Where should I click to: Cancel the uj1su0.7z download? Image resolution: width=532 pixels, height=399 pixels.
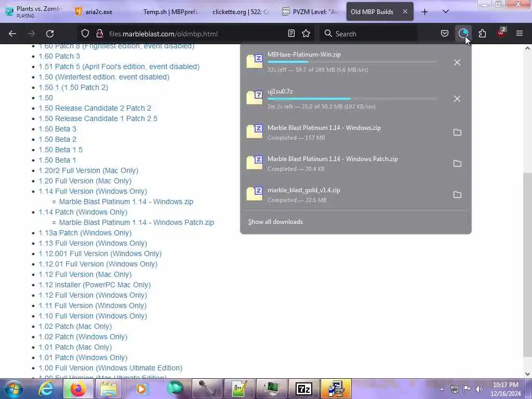457,99
